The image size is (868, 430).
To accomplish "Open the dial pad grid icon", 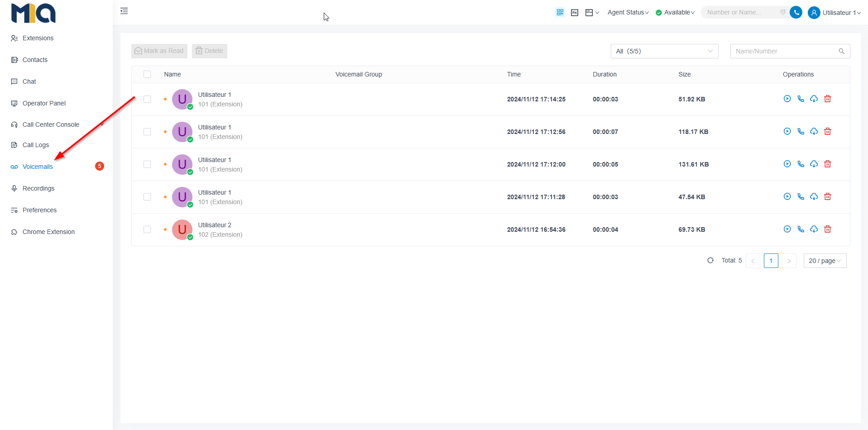I will click(x=783, y=12).
